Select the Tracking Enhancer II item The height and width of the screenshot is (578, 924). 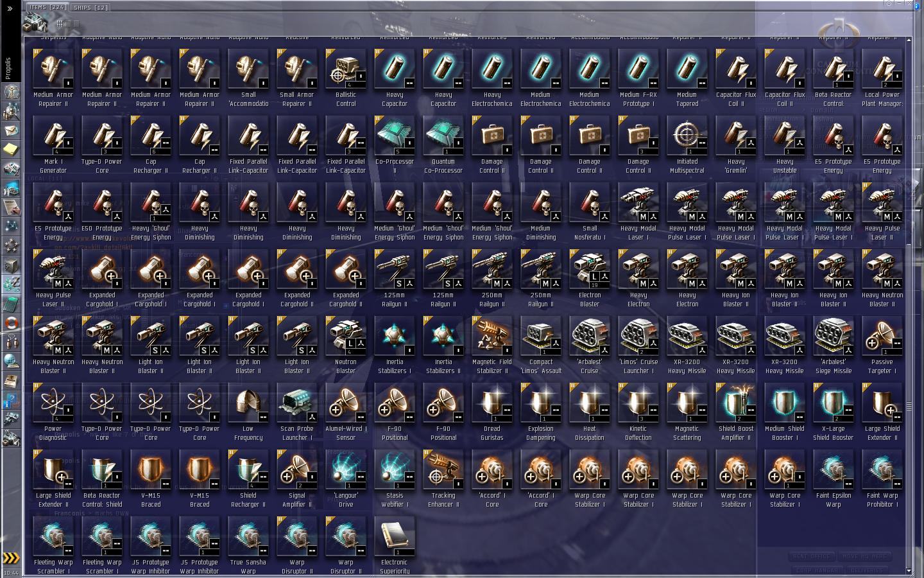coord(443,470)
